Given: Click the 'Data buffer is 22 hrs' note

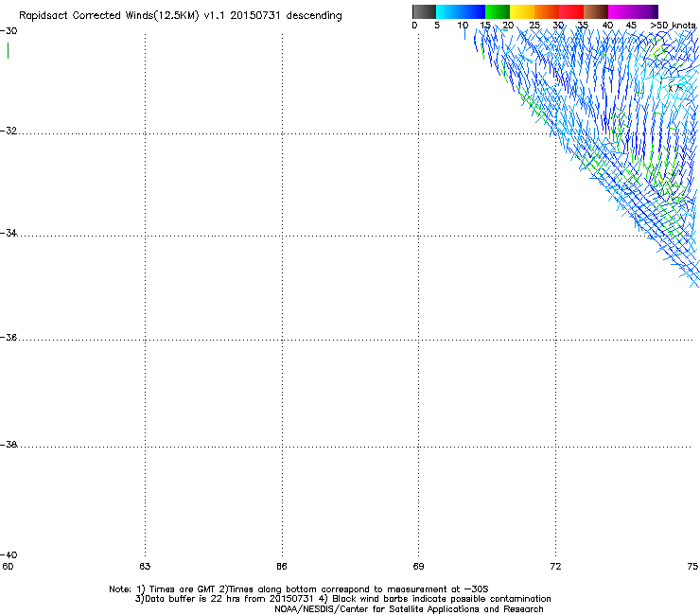Looking at the screenshot, I should (342, 599).
